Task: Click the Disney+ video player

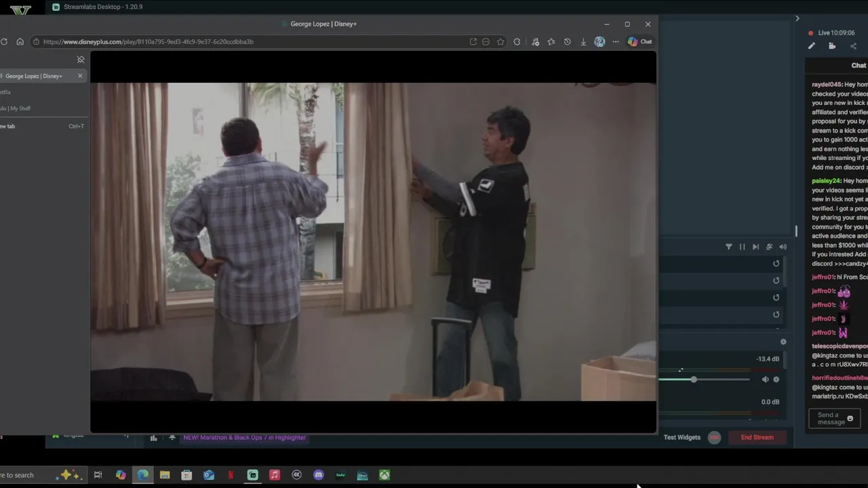Action: 373,242
